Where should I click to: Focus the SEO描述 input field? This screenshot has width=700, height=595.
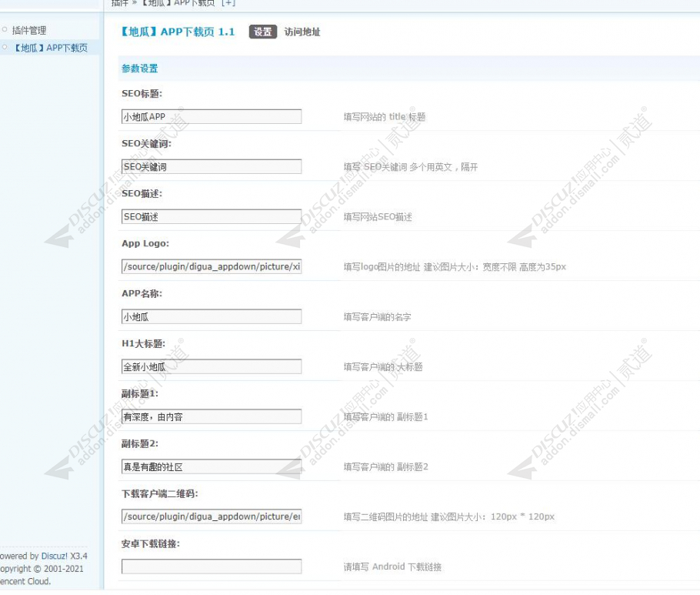click(212, 216)
